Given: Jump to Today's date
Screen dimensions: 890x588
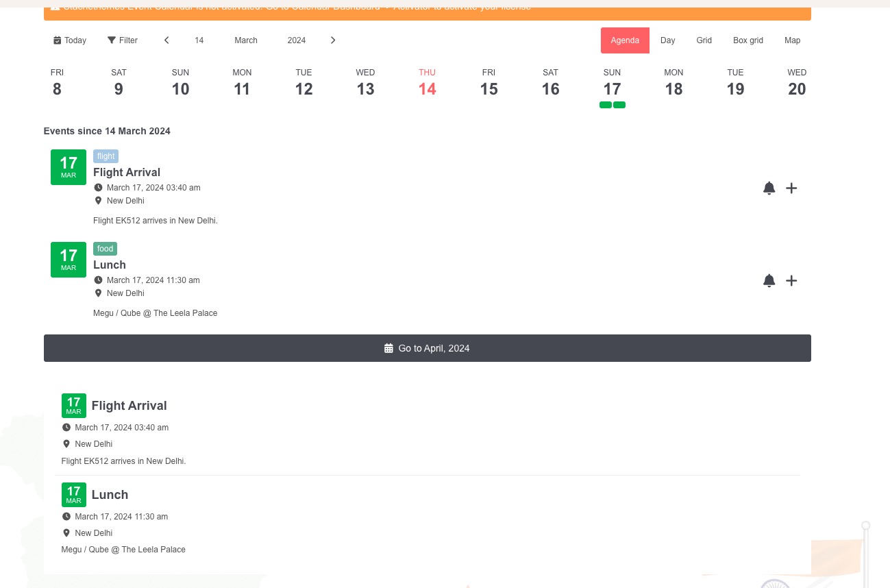Looking at the screenshot, I should (70, 40).
